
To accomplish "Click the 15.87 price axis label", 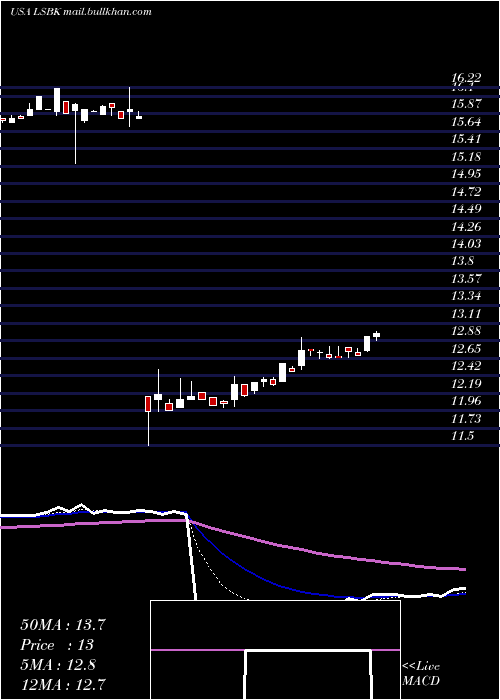I will (466, 104).
